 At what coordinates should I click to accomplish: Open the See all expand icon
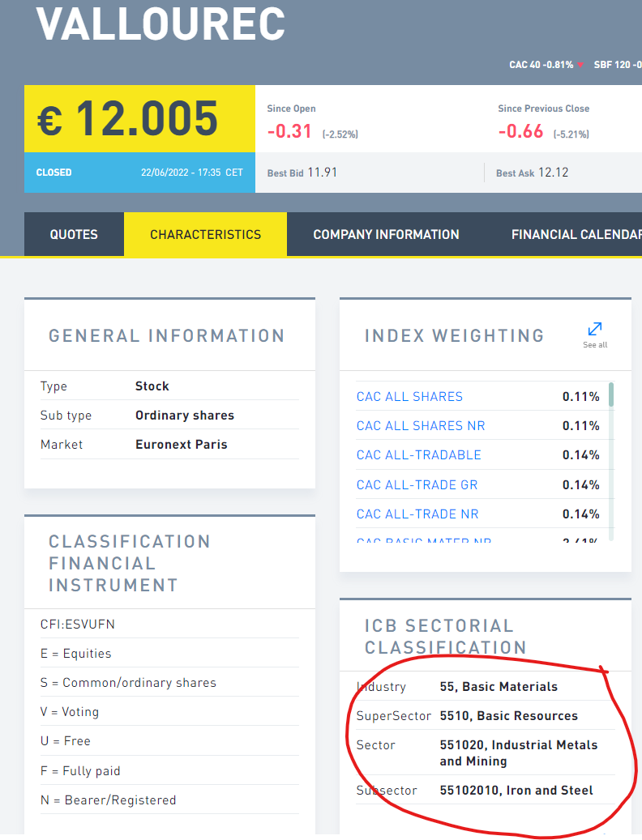[x=595, y=329]
